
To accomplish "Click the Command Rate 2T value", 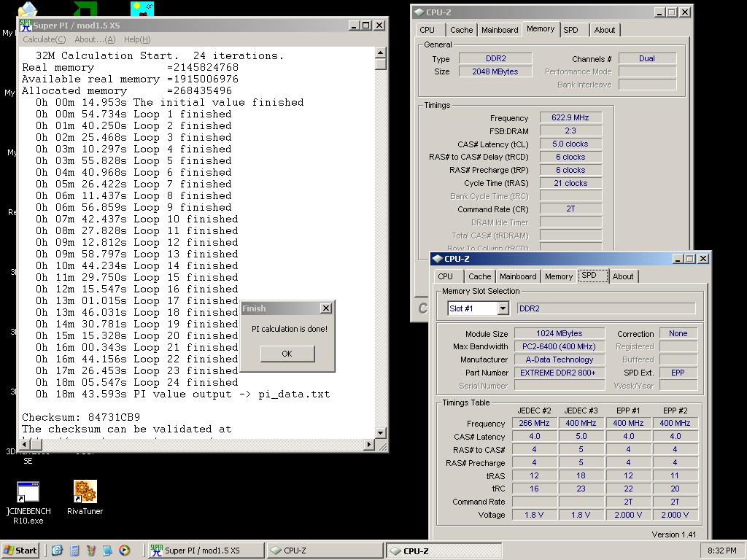I will 570,209.
